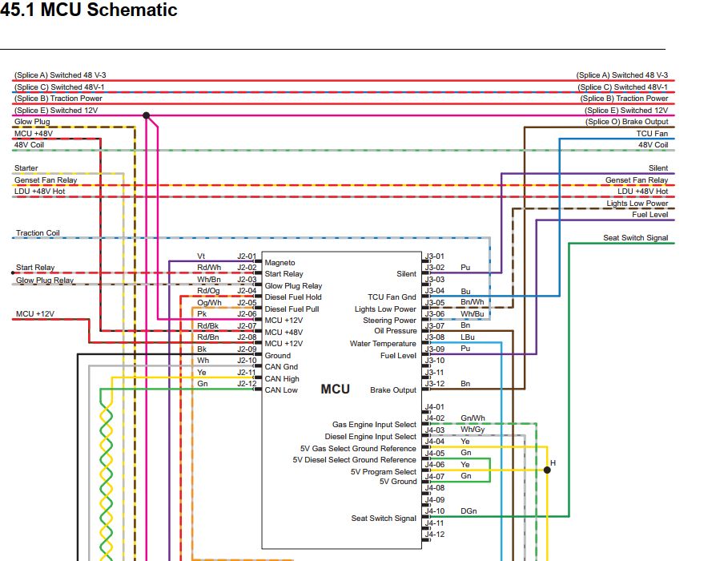This screenshot has width=728, height=561.
Task: Click the "Wh/Bu" wire color code
Action: pyautogui.click(x=473, y=313)
